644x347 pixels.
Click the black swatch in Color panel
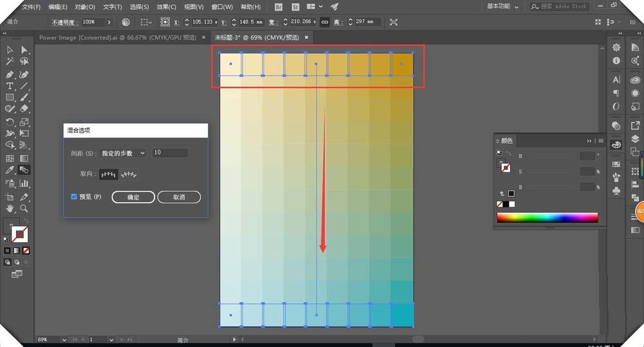[506, 204]
